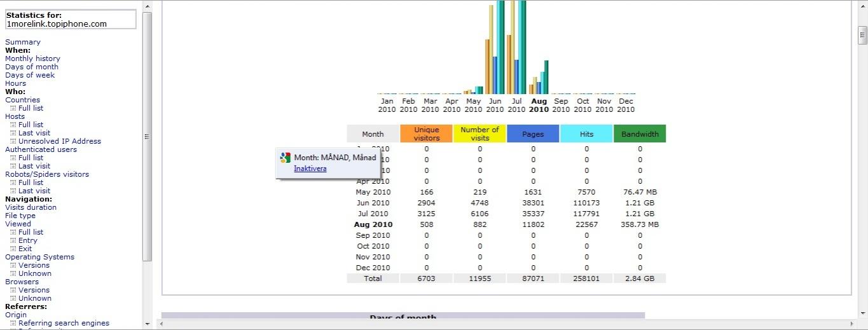Click the icon beside Countries Full list
868x330 pixels.
point(13,108)
